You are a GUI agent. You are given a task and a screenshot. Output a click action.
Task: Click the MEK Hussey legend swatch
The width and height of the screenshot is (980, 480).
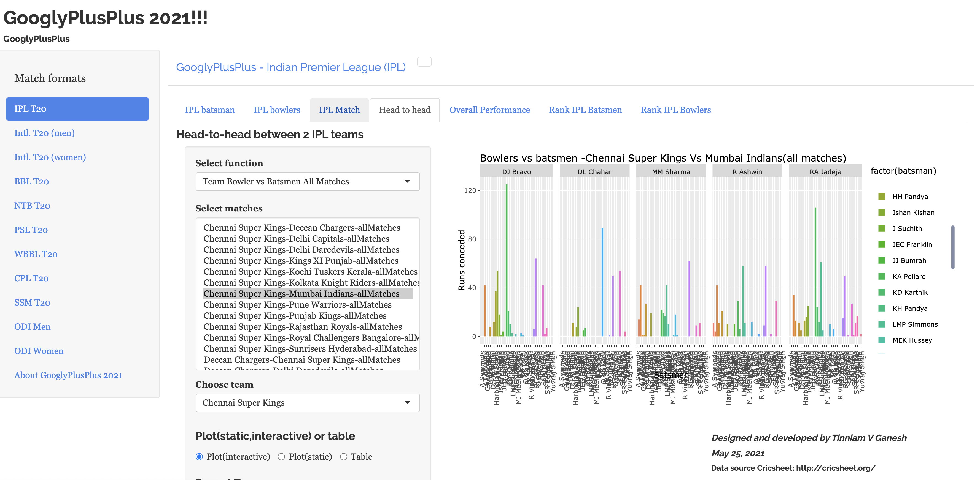pos(881,340)
